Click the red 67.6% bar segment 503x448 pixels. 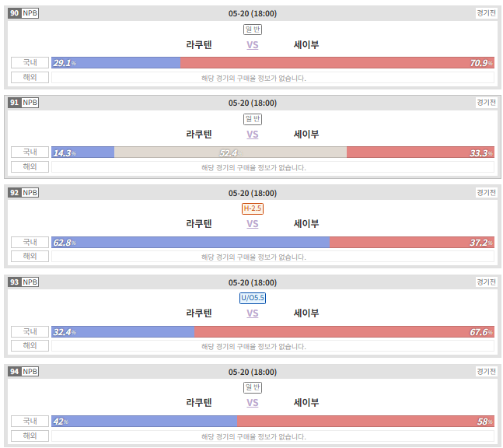[x=344, y=332]
